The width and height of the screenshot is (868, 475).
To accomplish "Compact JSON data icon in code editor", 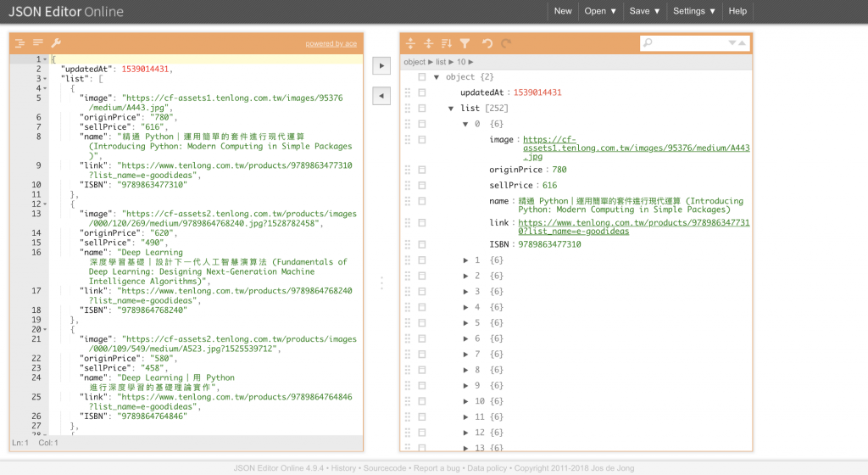I will pyautogui.click(x=37, y=42).
